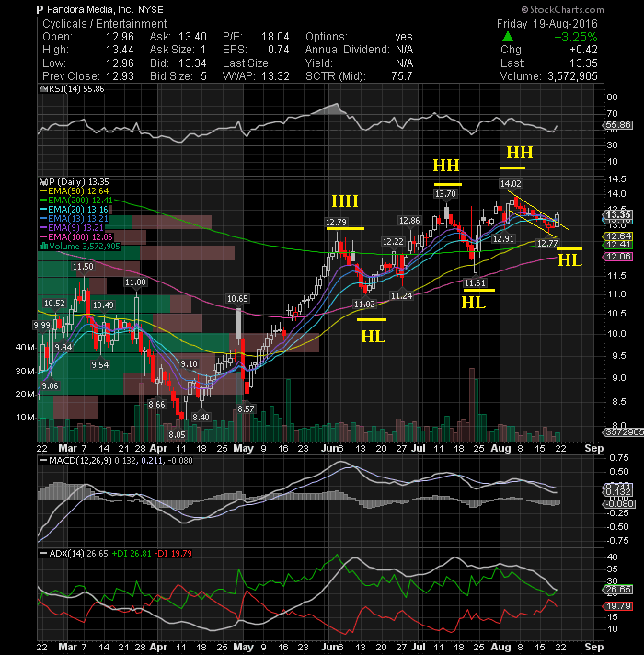644x655 pixels.
Task: Click the Pandora Media, Inc. chart title
Action: click(86, 9)
